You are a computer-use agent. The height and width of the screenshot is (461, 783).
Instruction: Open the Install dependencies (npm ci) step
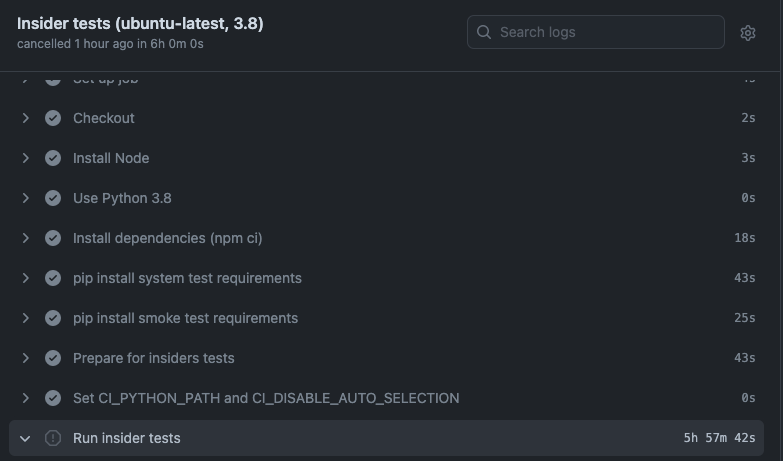pos(167,238)
